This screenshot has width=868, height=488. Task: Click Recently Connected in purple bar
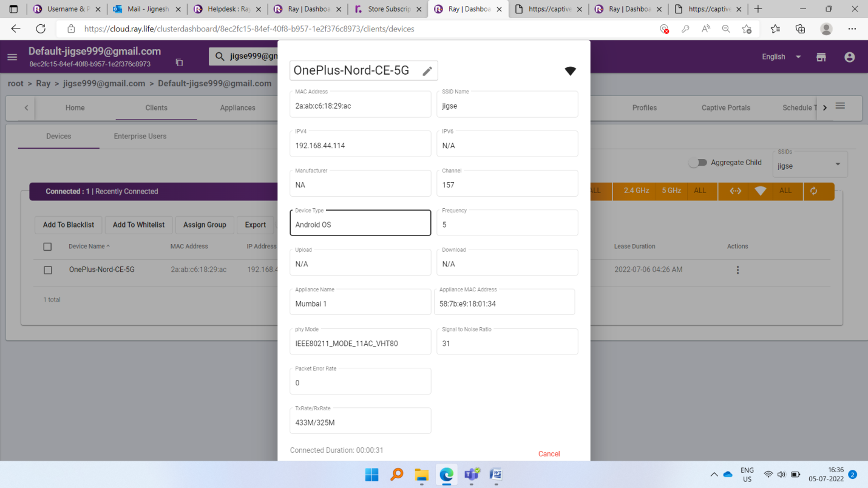126,191
